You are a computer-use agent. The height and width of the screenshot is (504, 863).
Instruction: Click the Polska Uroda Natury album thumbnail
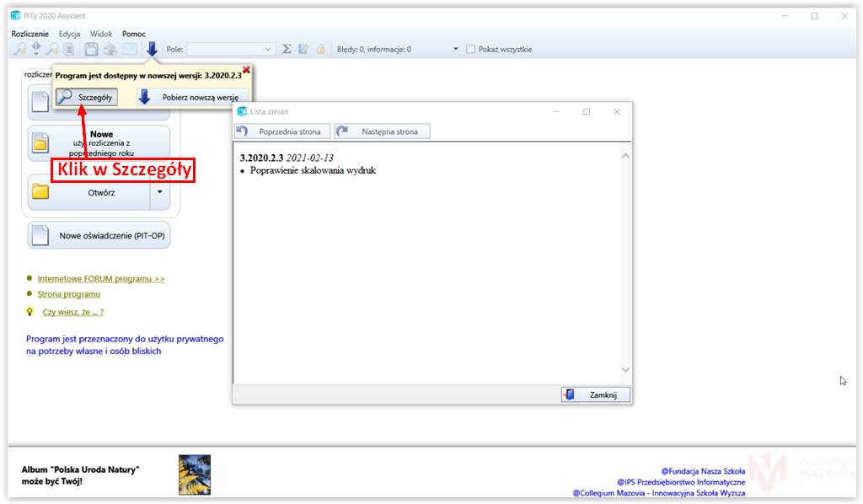coord(195,475)
